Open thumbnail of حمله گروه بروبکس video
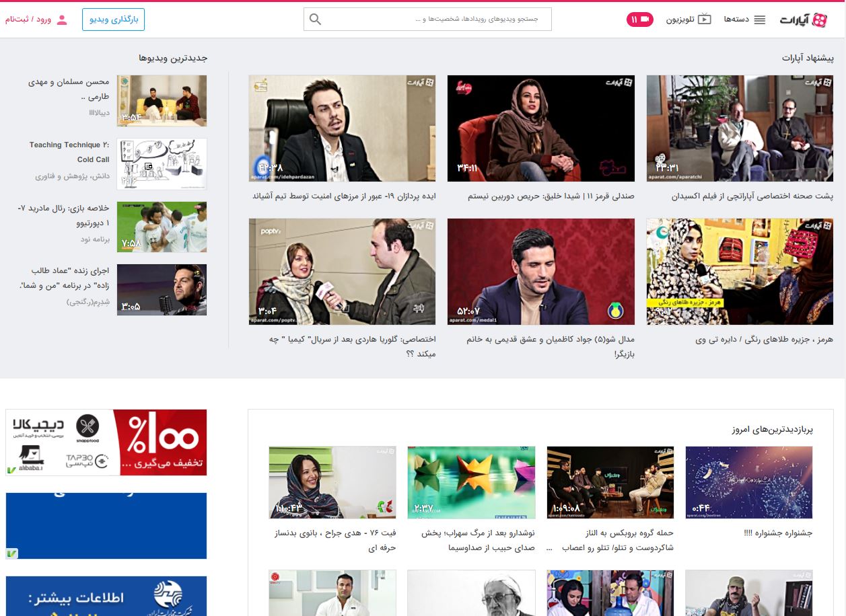This screenshot has height=616, width=846. tap(610, 482)
